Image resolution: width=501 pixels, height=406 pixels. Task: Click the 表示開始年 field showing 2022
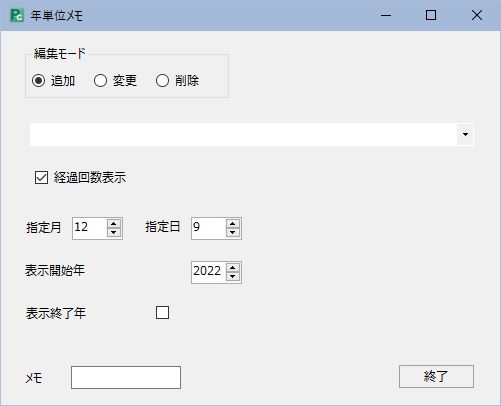point(209,272)
